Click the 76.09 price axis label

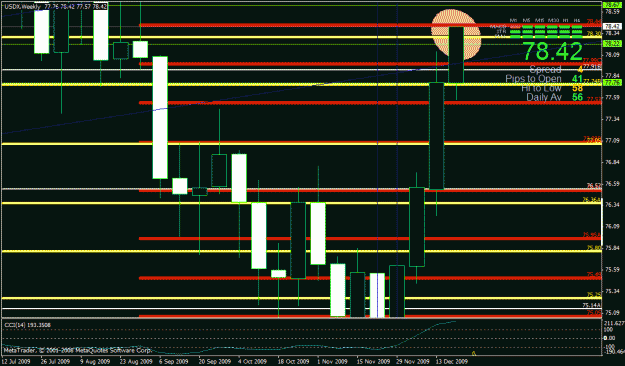(612, 226)
